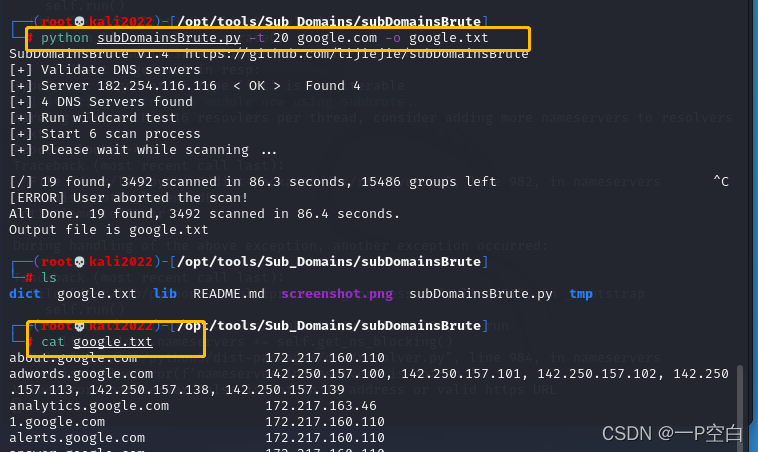Click the dict directory in ls output
This screenshot has height=452, width=758.
pos(25,293)
